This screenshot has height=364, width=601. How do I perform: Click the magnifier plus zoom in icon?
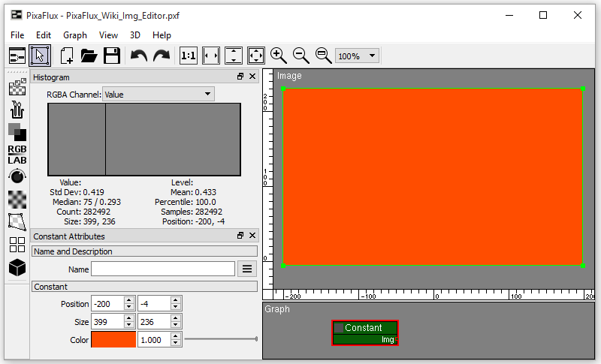(278, 56)
